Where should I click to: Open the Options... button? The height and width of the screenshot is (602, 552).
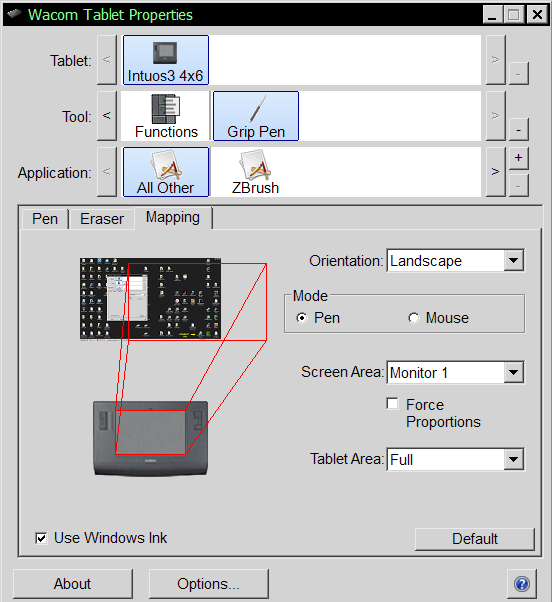[208, 584]
